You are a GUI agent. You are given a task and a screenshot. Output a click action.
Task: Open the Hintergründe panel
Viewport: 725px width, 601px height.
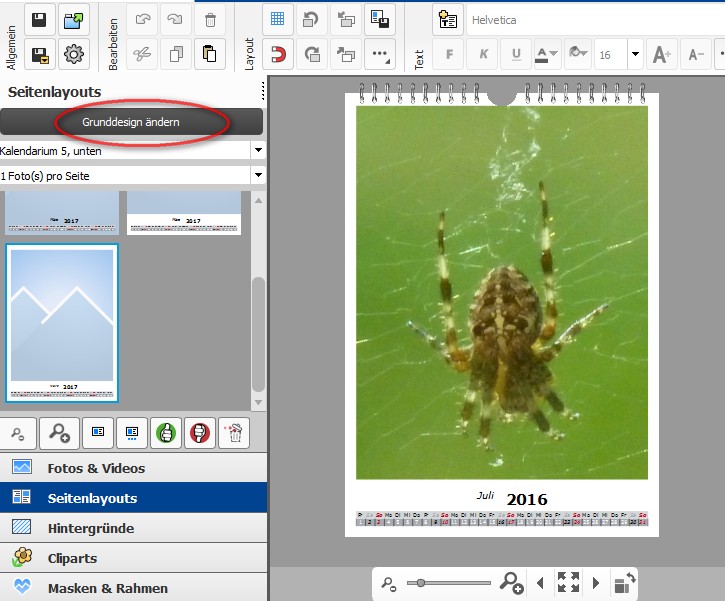[90, 528]
